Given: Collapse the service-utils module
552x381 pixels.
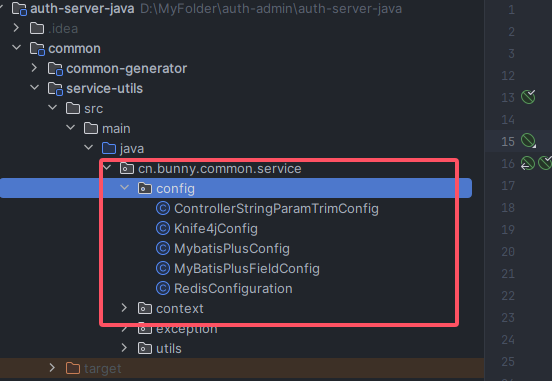Looking at the screenshot, I should pos(34,88).
